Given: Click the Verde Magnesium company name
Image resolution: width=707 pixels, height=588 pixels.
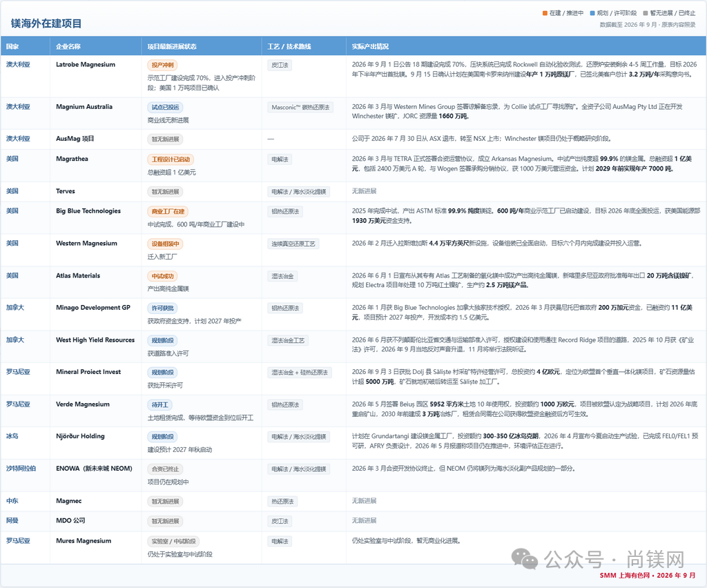Looking at the screenshot, I should (x=83, y=404).
